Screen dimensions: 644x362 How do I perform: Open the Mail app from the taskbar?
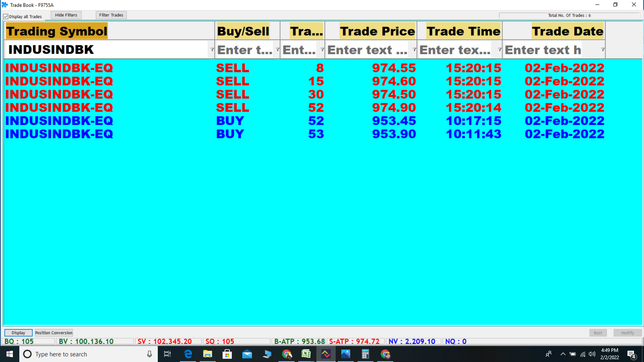click(247, 354)
